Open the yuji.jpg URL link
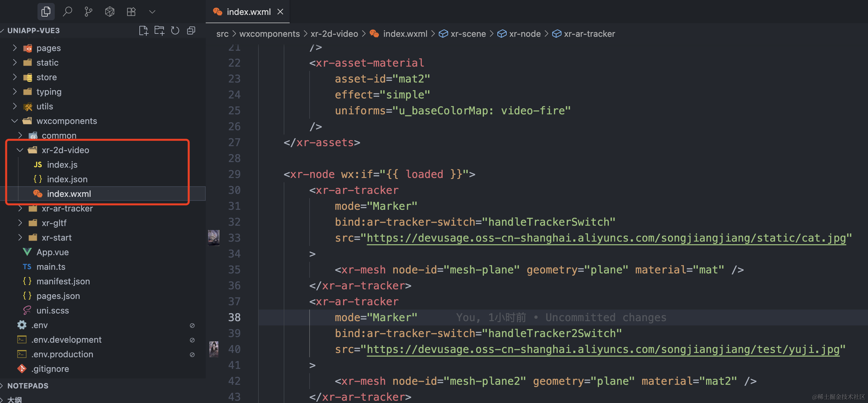Viewport: 868px width, 403px height. 603,349
